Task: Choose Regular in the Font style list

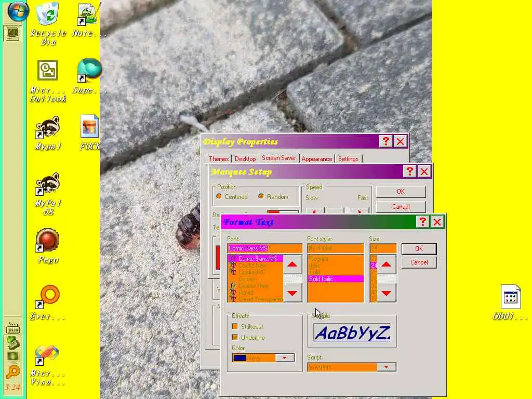Action: pos(336,259)
